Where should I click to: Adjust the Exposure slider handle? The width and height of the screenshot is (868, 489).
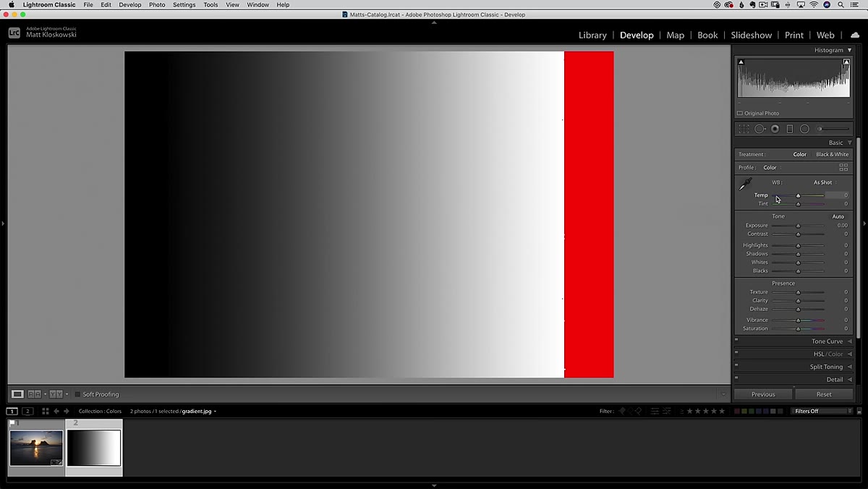point(799,226)
